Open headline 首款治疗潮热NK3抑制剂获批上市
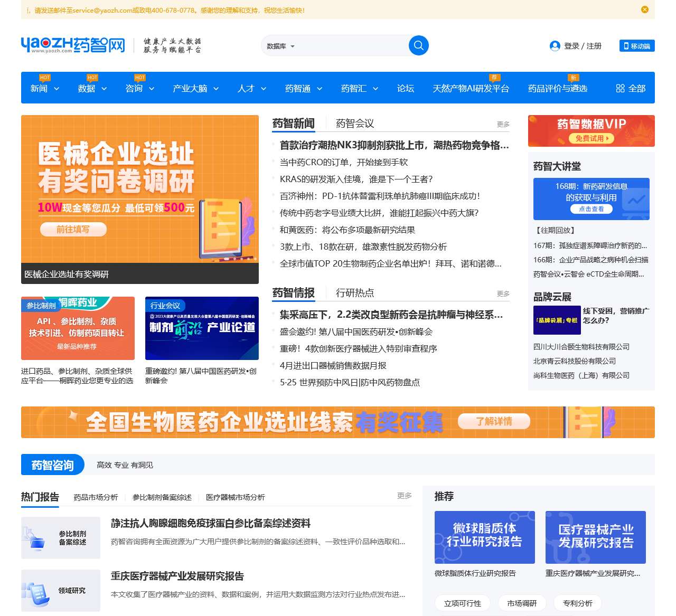The image size is (676, 616). [394, 145]
